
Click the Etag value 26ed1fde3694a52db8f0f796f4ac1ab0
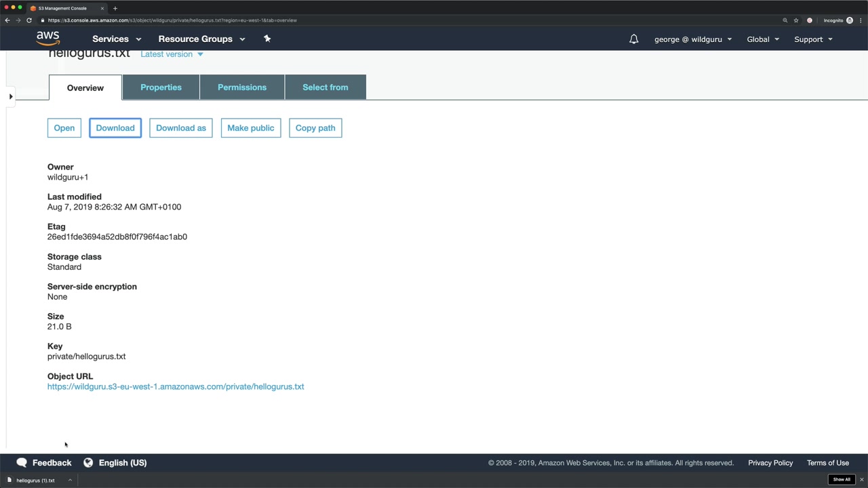[117, 237]
